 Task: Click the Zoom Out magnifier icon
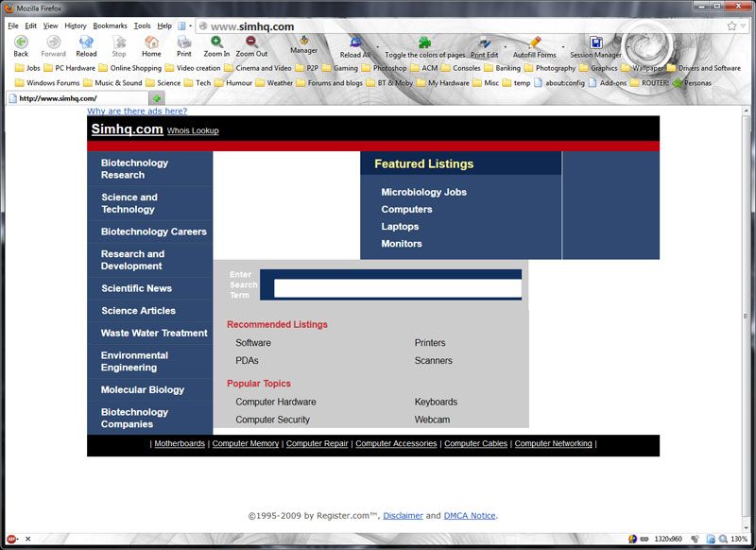(251, 43)
